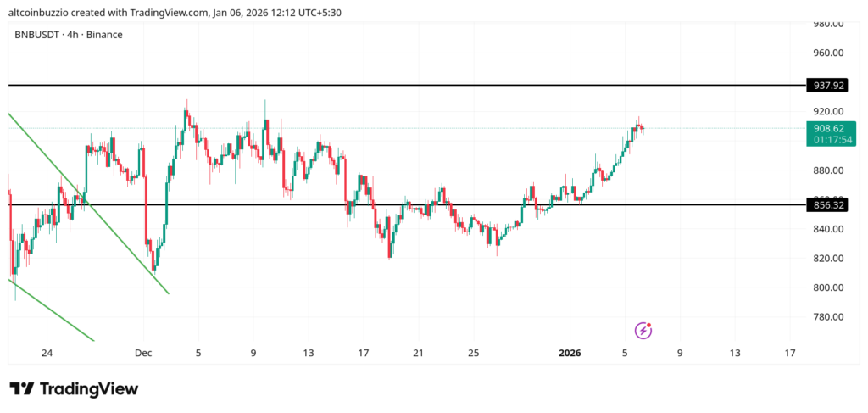Viewport: 868px width, 413px height.
Task: Click the BNBUSDT symbol title
Action: 42,34
